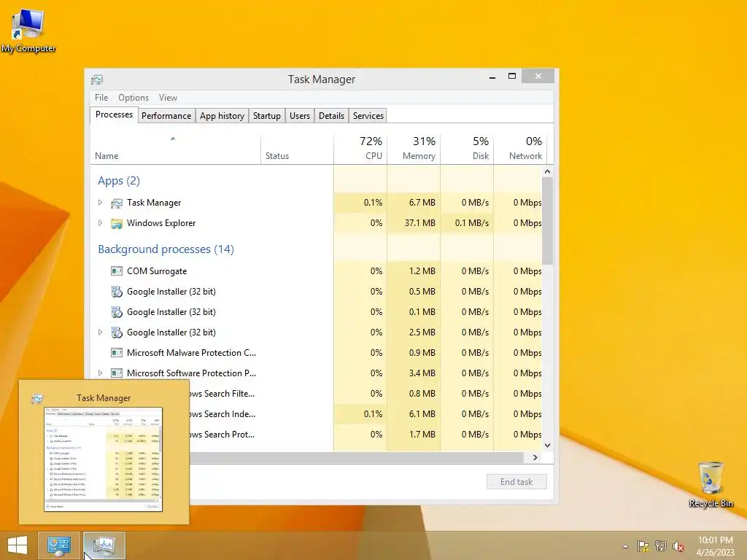
Task: Switch to the Startup tab
Action: [267, 116]
